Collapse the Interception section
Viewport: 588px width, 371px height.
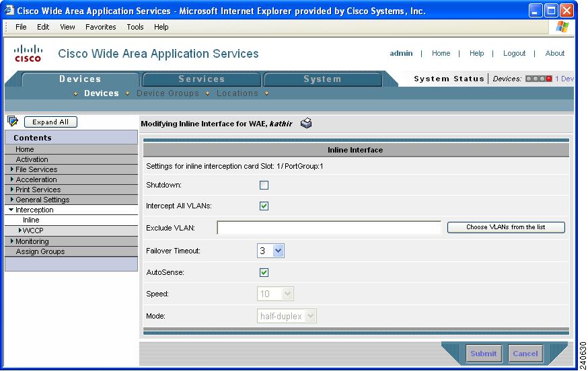click(11, 210)
